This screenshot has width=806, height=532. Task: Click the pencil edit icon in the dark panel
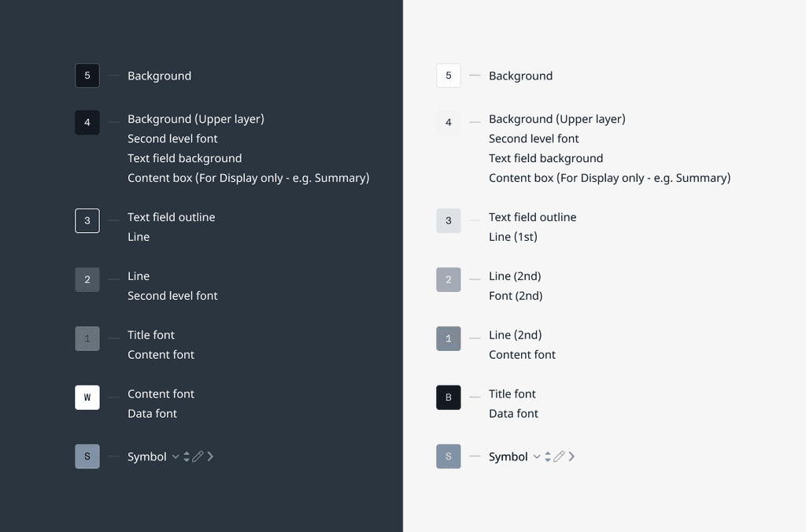[198, 456]
